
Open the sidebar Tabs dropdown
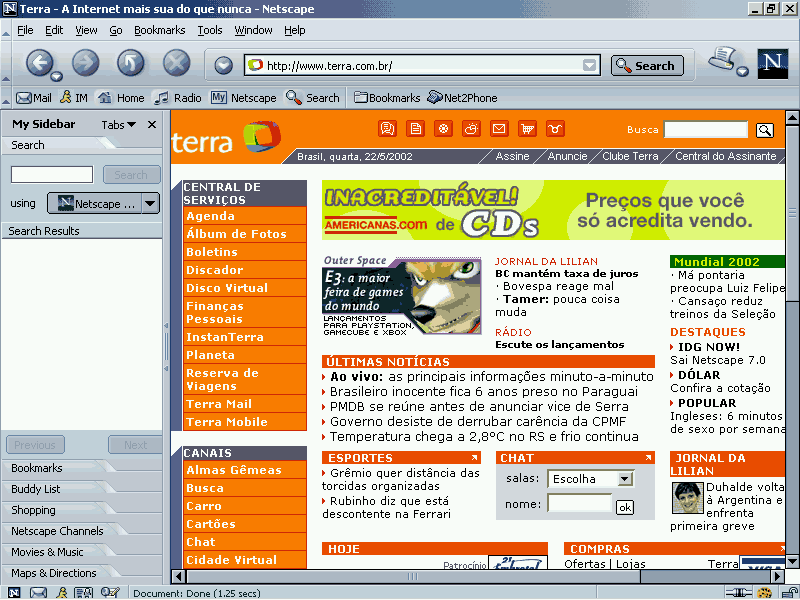point(118,125)
